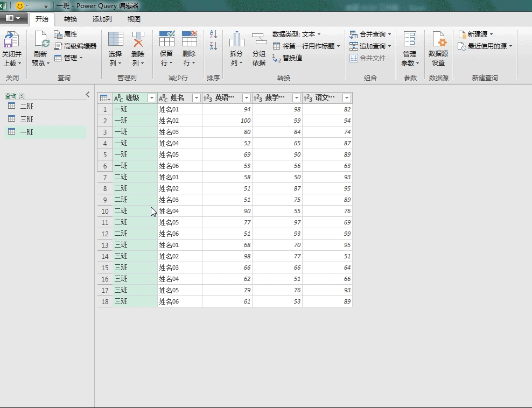Viewport: 532px width, 408px height.
Task: Collapse the queries pane with the arrow
Action: (x=88, y=95)
